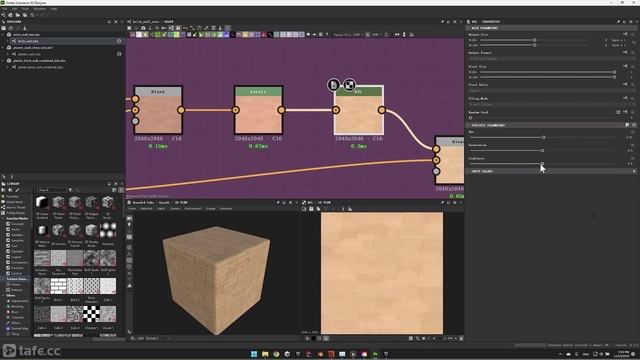Image resolution: width=640 pixels, height=360 pixels.
Task: Select the Blend node in the graph
Action: click(x=158, y=110)
